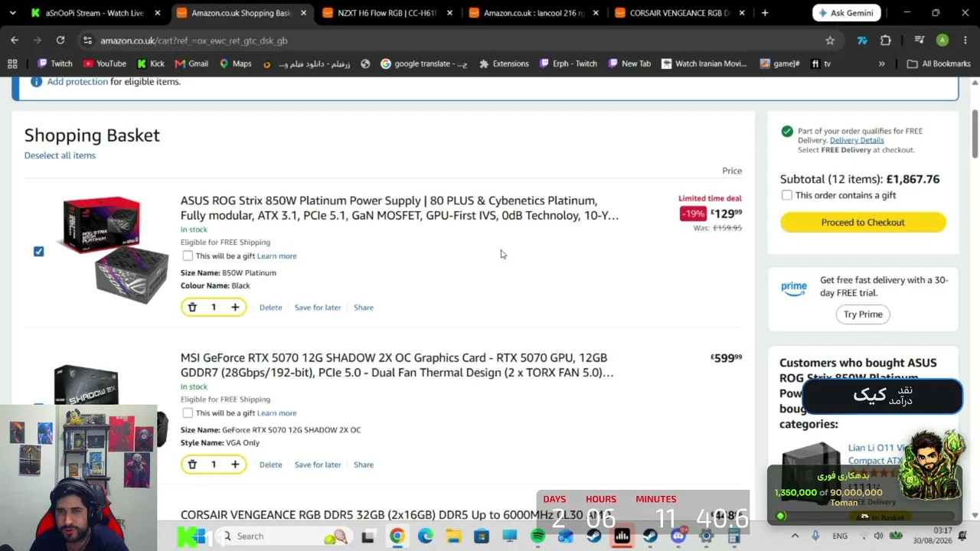Tick 'This order contains a gift'
Viewport: 980px width, 551px height.
pos(786,195)
